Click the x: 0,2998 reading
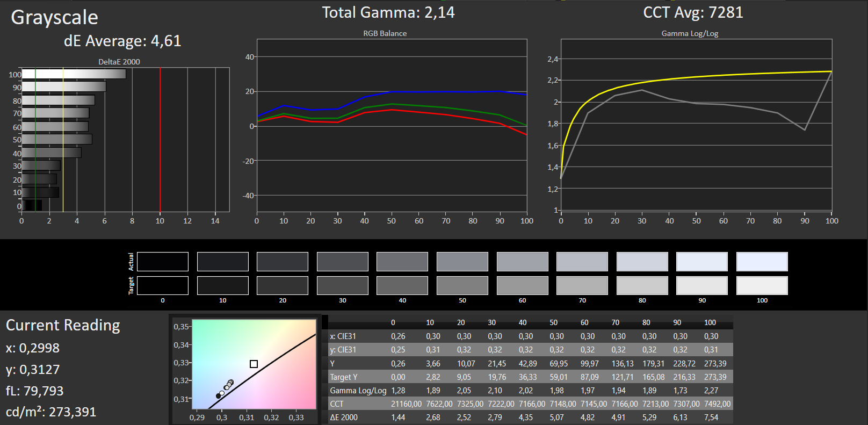Screen dimensions: 868x425 click(33, 348)
